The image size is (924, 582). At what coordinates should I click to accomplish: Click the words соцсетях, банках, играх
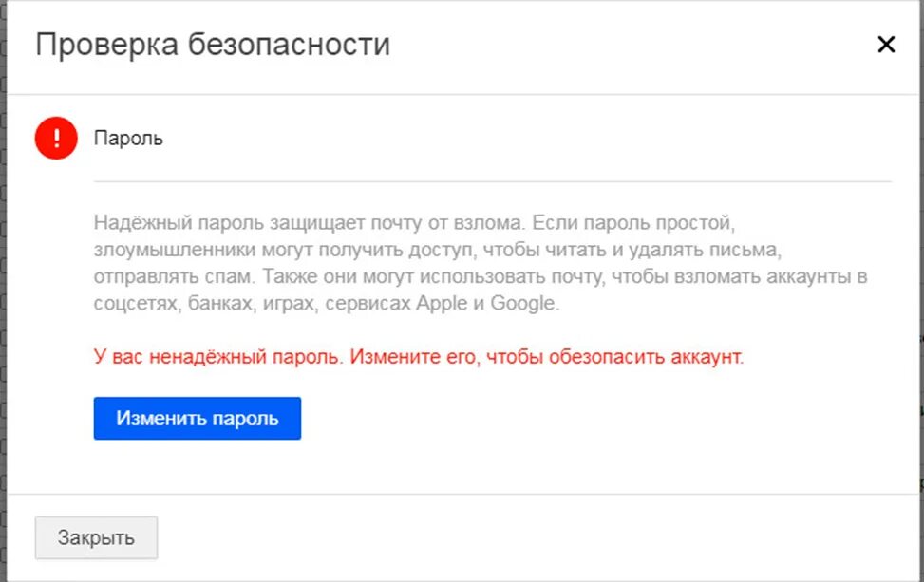pos(207,304)
